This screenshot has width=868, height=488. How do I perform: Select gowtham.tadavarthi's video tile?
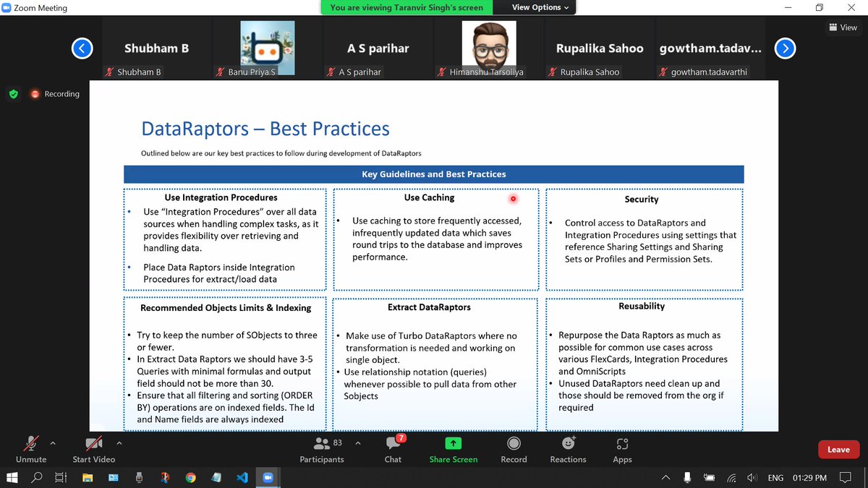[x=710, y=48]
